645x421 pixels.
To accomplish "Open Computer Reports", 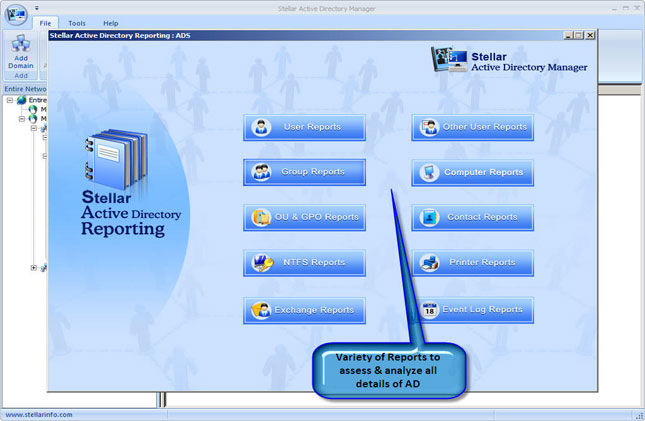I will click(473, 172).
